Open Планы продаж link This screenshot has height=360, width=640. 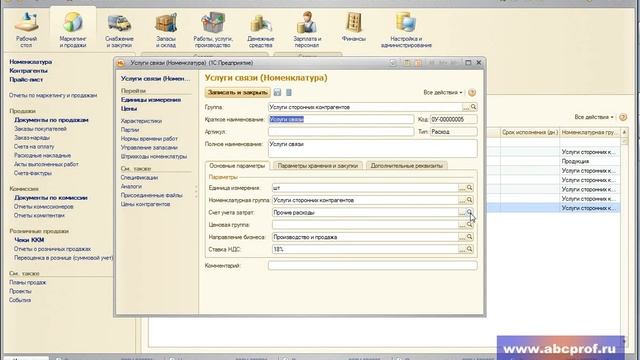28,282
